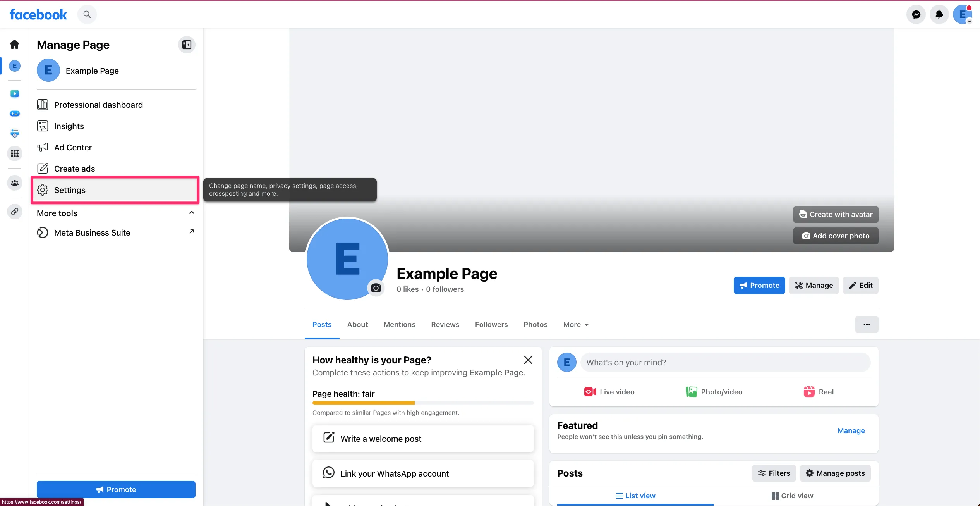Collapse the More tools section
The image size is (980, 506).
pyautogui.click(x=191, y=213)
